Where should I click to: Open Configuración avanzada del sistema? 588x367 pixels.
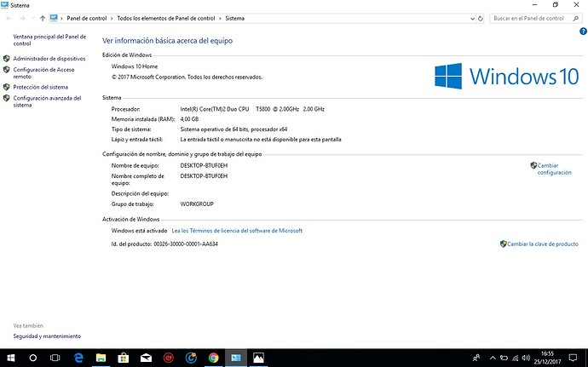click(47, 101)
